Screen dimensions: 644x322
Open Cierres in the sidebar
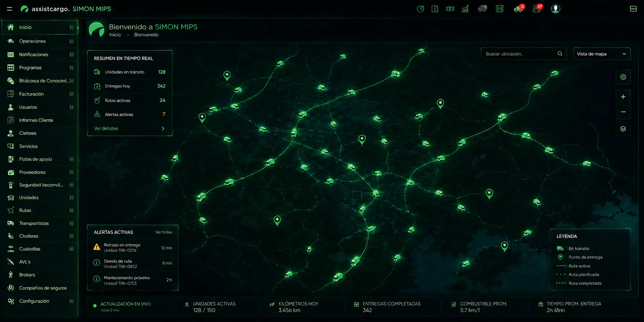click(x=40, y=133)
